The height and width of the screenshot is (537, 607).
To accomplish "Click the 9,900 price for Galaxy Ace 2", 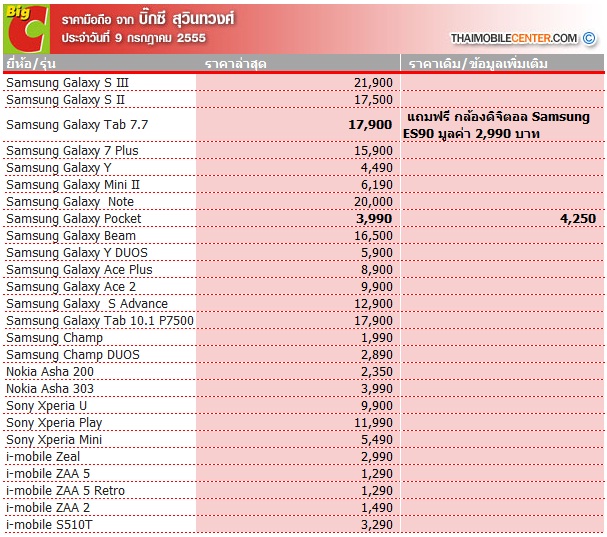I will [x=377, y=287].
